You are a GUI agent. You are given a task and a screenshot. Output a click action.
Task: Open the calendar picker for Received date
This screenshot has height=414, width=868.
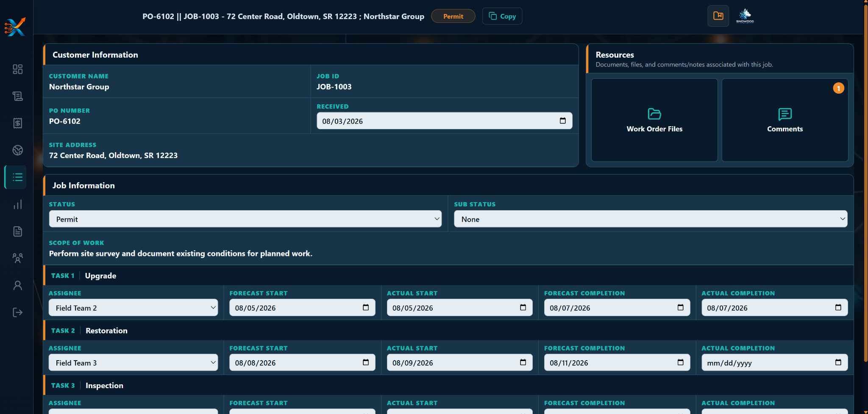[x=562, y=121]
